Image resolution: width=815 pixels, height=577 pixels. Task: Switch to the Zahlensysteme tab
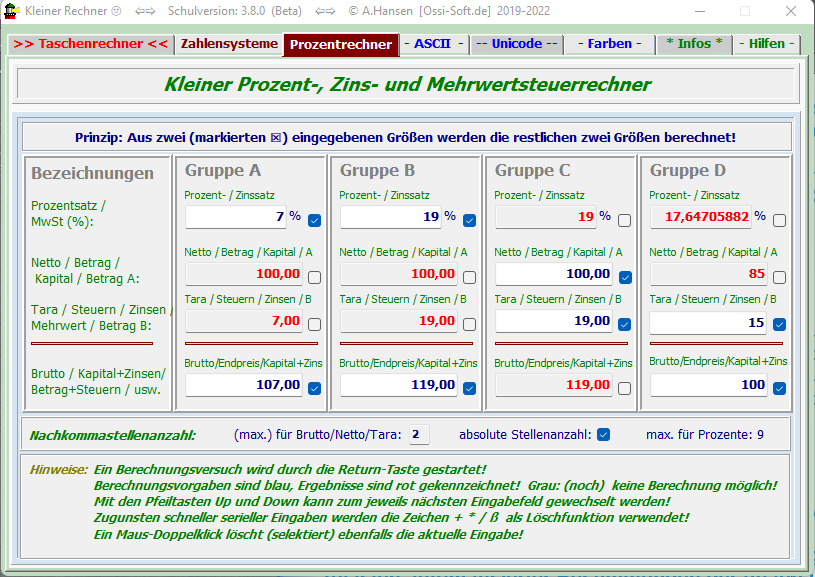coord(229,44)
